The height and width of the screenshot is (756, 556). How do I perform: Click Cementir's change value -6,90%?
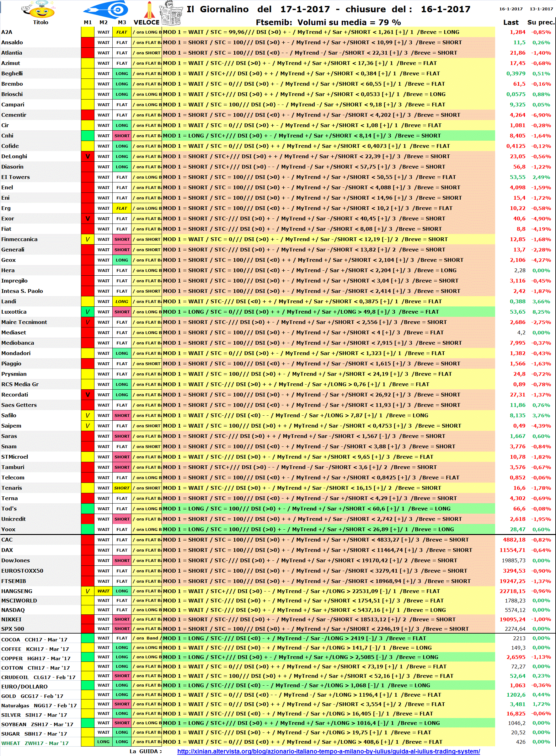pos(541,115)
